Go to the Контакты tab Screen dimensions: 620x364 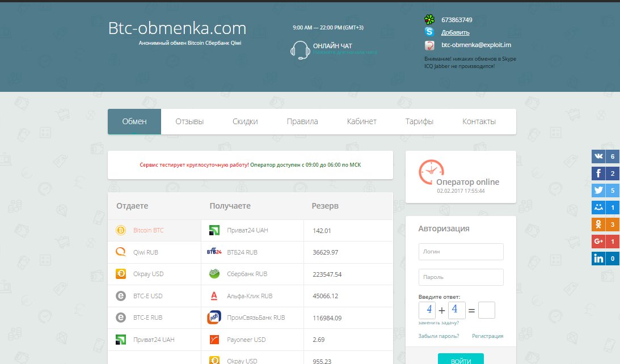point(479,121)
